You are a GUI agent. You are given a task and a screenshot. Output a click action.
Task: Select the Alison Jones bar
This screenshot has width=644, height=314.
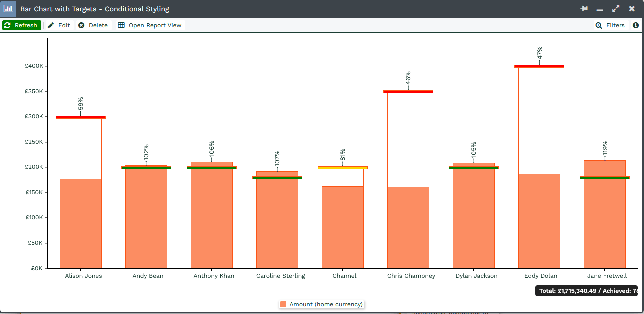coord(81,223)
